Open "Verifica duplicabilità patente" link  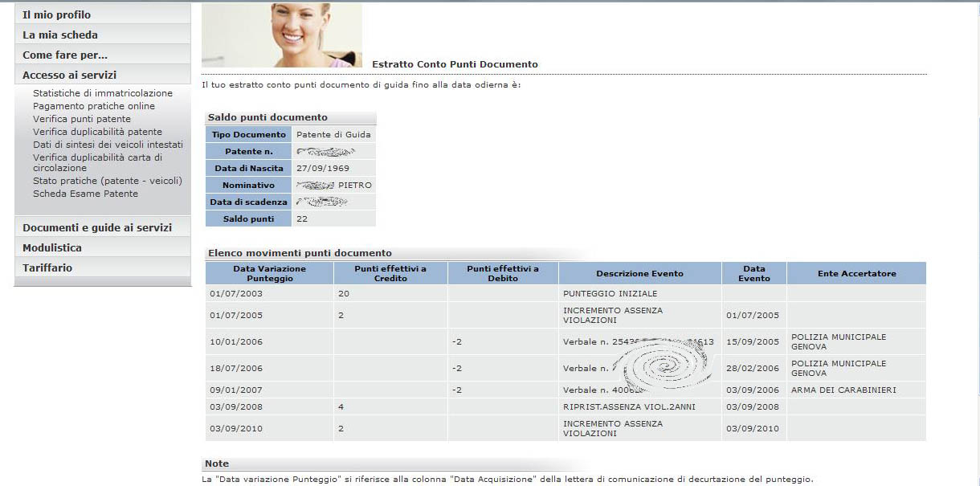(x=97, y=132)
